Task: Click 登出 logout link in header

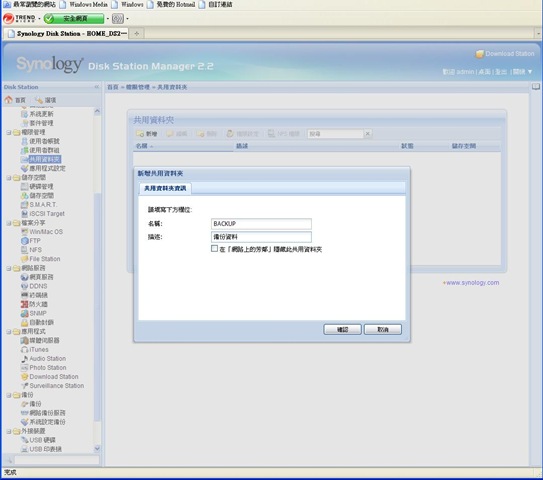Action: coord(501,72)
